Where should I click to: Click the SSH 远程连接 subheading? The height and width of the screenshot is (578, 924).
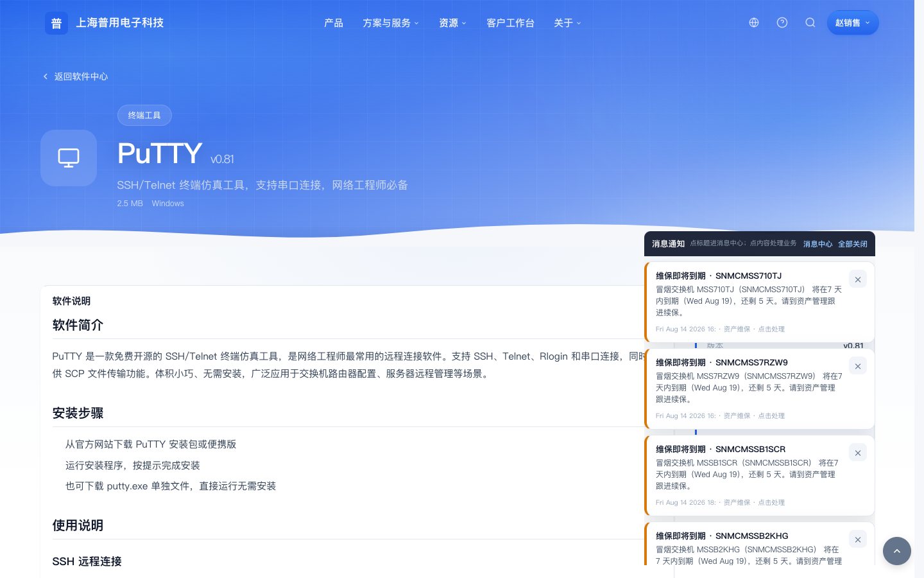click(x=87, y=561)
